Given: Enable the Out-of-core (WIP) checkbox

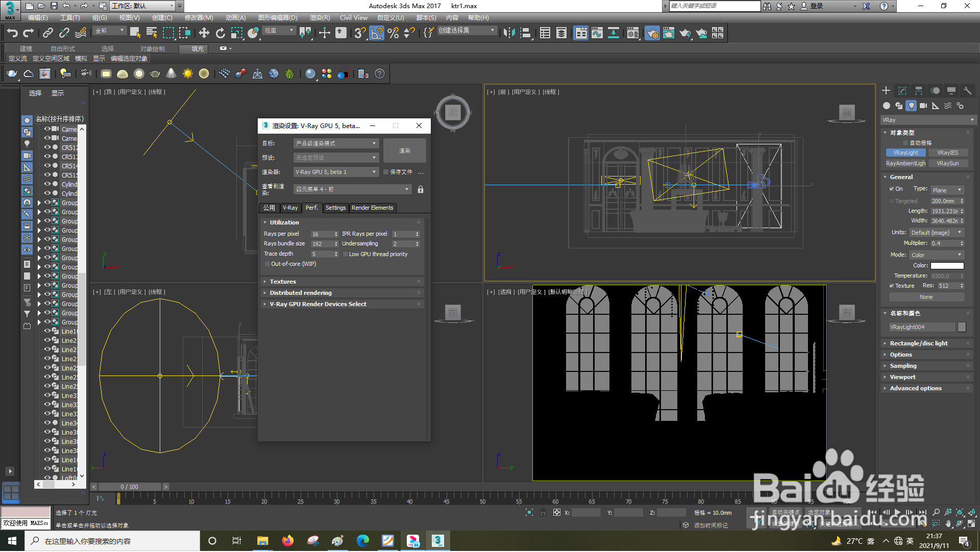Looking at the screenshot, I should click(267, 264).
